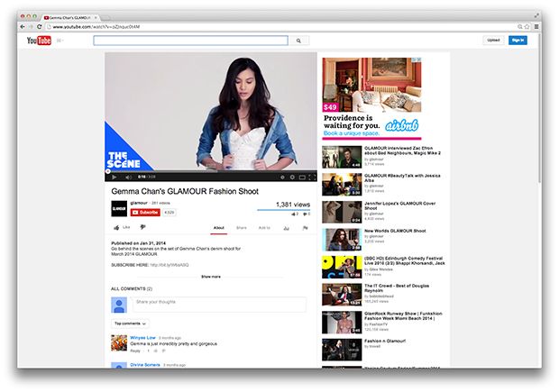Click the Share your thoughts comment box
Viewport: 559px width, 392px height.
click(x=219, y=305)
